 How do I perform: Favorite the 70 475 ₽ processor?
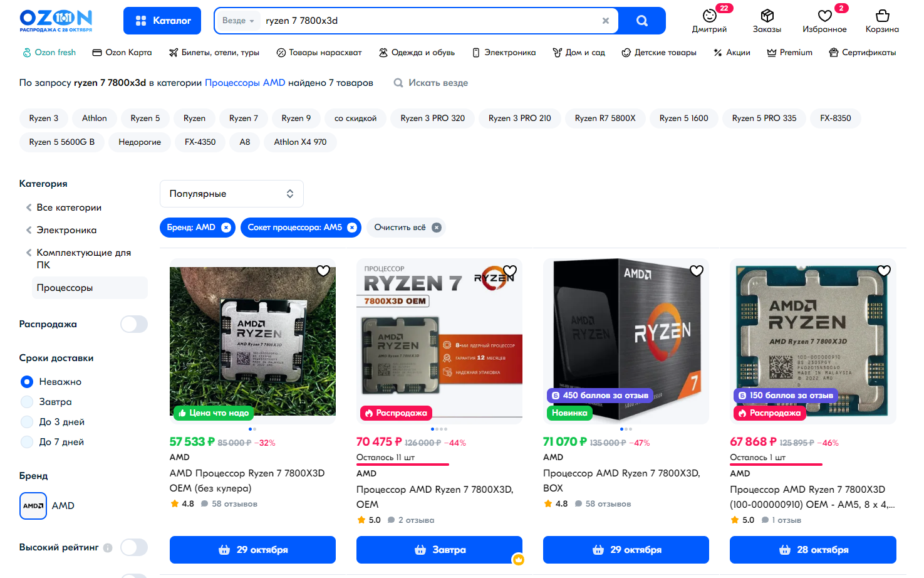pos(510,271)
